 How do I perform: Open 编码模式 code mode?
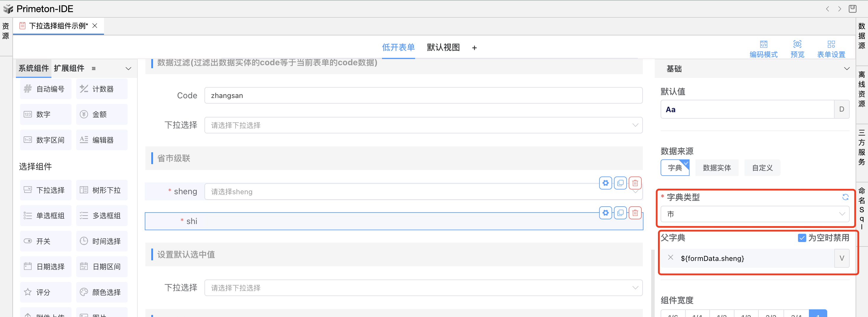[x=763, y=49]
